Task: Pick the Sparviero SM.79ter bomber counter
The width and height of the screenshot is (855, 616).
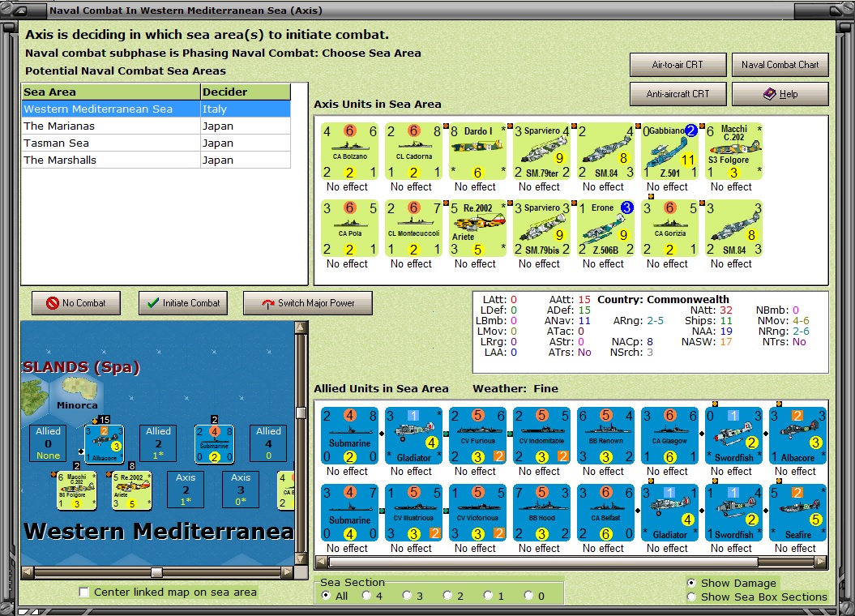Action: (542, 152)
